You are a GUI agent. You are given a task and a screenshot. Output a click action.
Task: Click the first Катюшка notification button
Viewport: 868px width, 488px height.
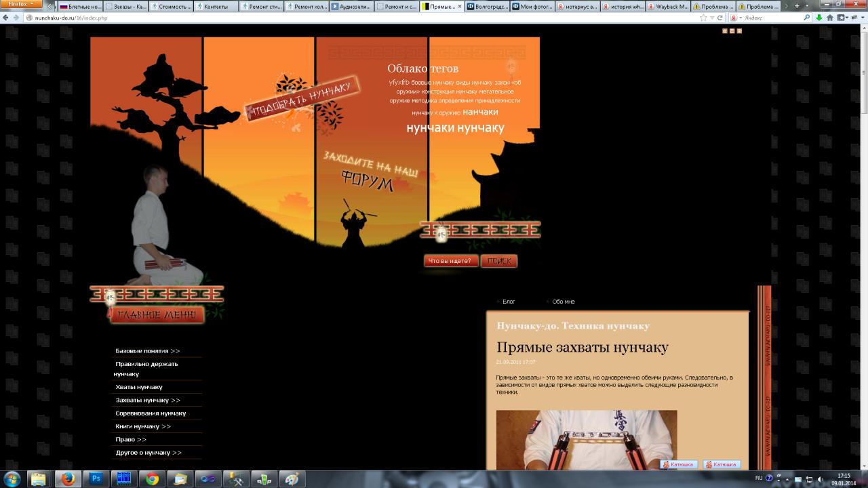[679, 464]
